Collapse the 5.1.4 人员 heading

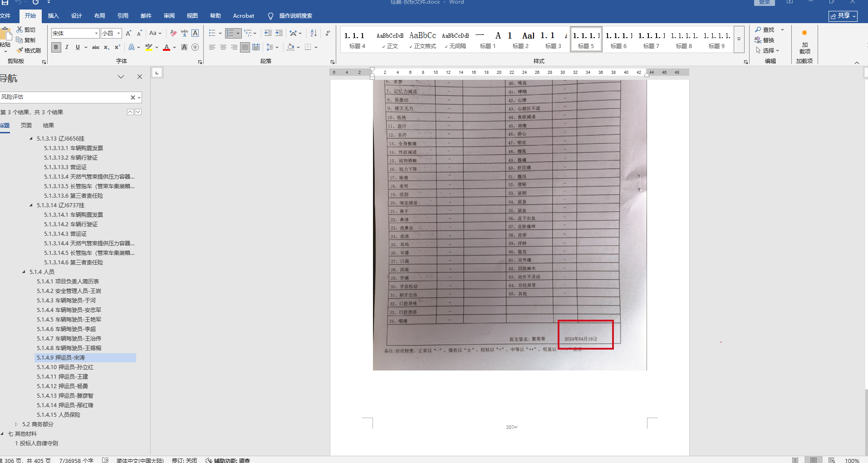point(24,272)
